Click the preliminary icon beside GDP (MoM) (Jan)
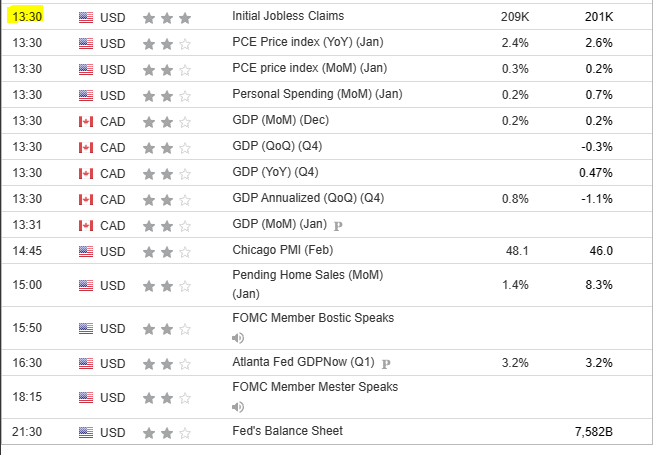Viewport: 666px width, 455px height. pos(338,225)
